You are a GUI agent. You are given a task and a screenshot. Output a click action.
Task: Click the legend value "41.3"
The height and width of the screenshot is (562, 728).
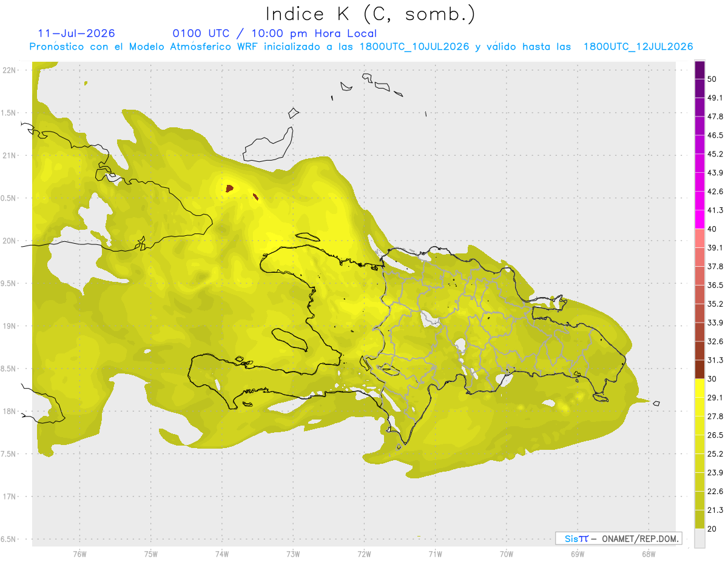coord(715,210)
